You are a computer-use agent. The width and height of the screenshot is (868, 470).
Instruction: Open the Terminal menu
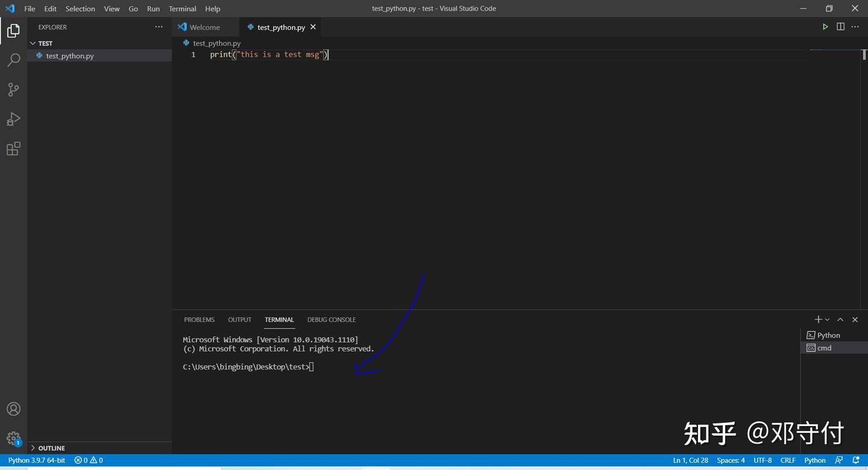pos(182,8)
